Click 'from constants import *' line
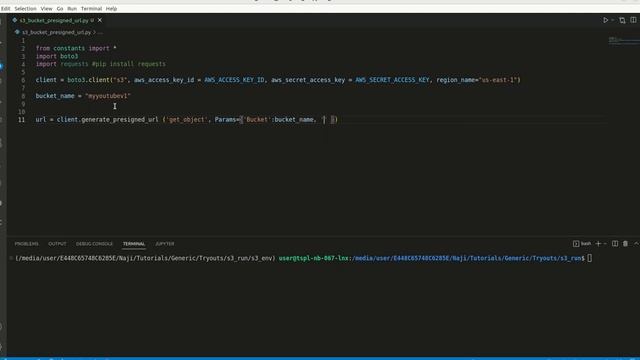Screen dimensions: 640x360 click(x=76, y=48)
